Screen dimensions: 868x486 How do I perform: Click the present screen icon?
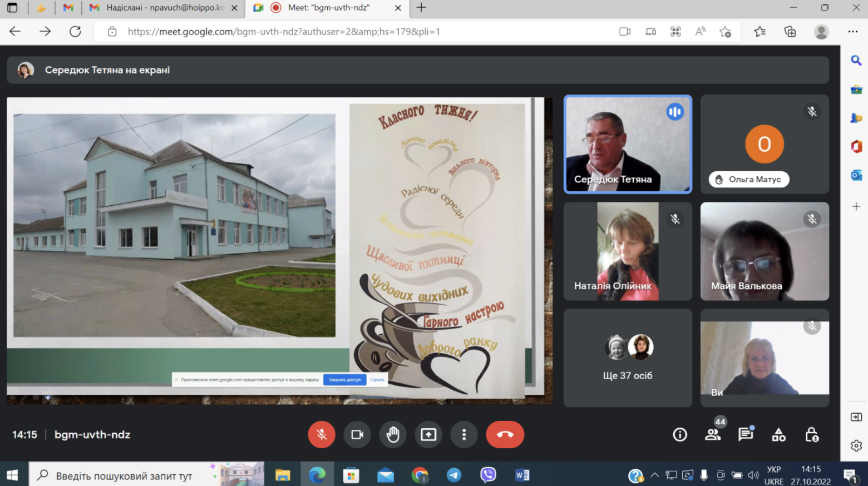click(428, 434)
